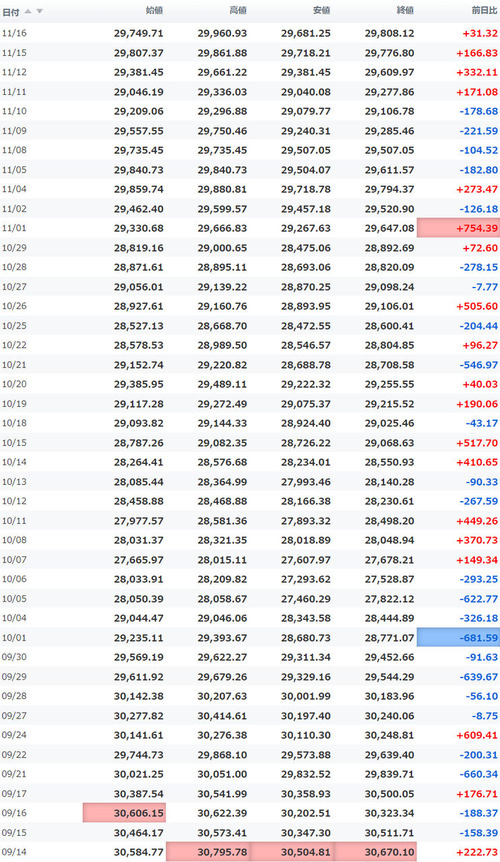Select the highlighted 30,670.10 closing price

[375, 852]
